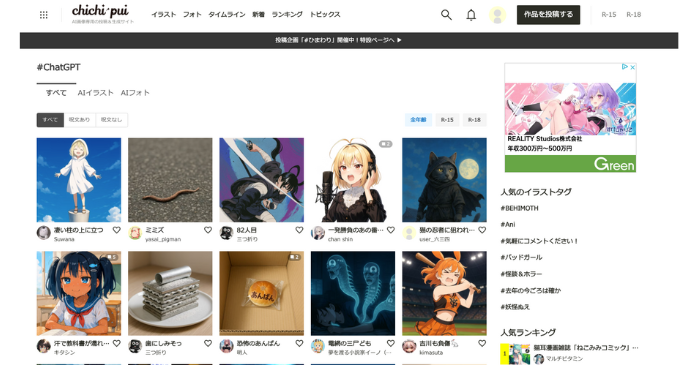Screen dimensions: 698x365
Task: Open the #バッドガール tag
Action: [521, 257]
